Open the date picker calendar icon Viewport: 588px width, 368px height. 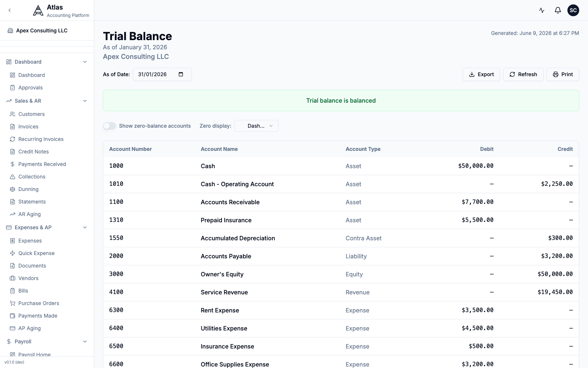181,74
